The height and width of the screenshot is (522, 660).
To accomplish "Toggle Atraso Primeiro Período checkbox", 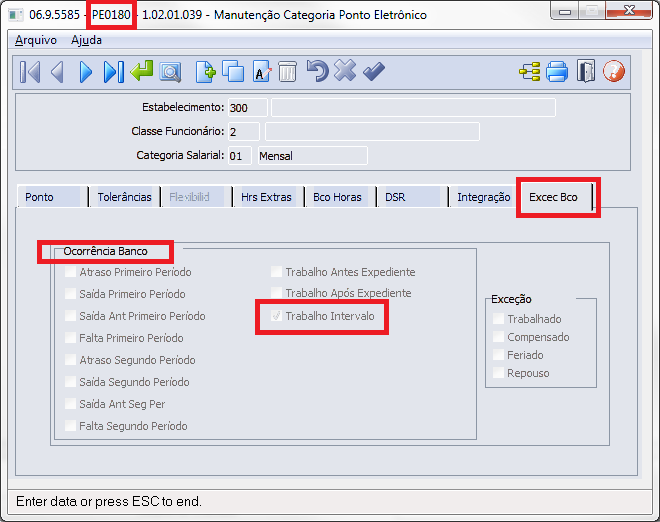I will (x=70, y=272).
